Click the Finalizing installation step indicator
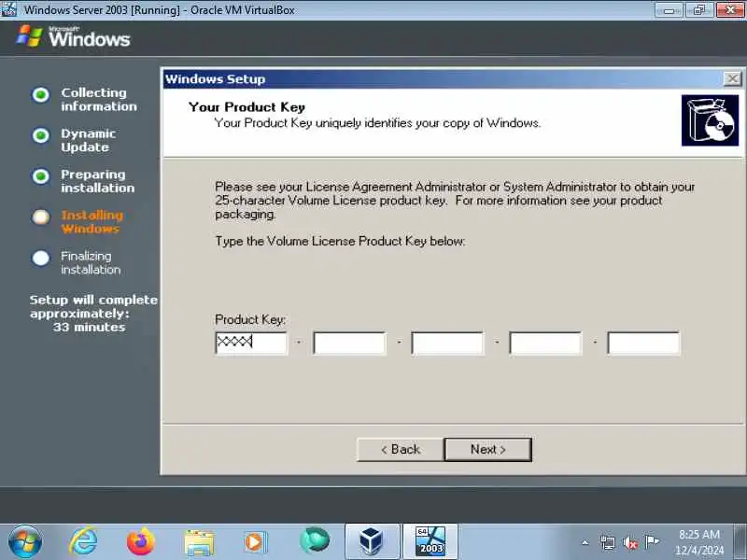This screenshot has width=747, height=560. (41, 259)
